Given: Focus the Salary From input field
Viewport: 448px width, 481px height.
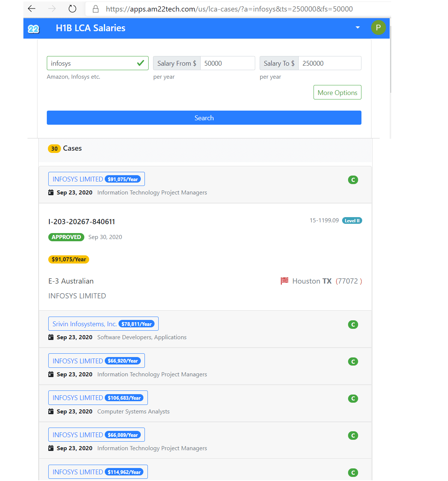Looking at the screenshot, I should (x=227, y=63).
